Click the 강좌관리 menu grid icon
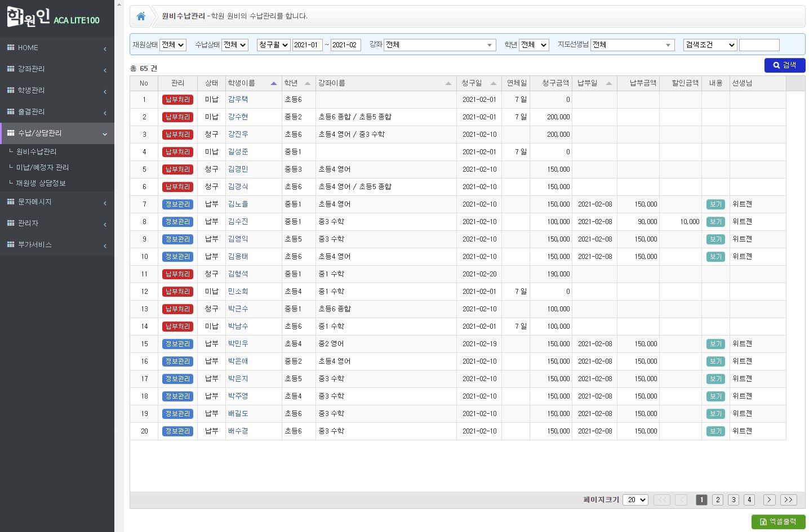The height and width of the screenshot is (532, 809). (x=11, y=69)
